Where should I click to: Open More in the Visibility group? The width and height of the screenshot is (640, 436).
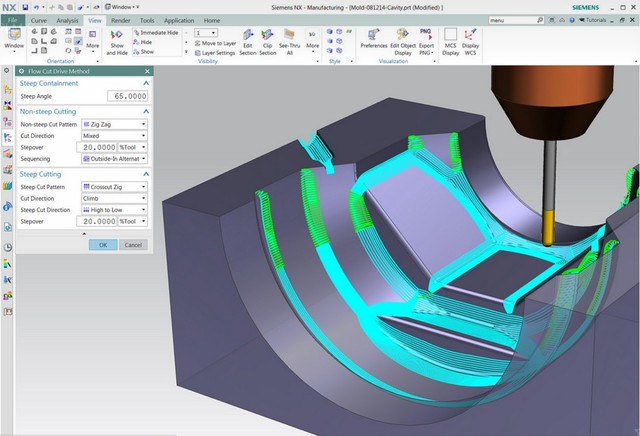[313, 40]
